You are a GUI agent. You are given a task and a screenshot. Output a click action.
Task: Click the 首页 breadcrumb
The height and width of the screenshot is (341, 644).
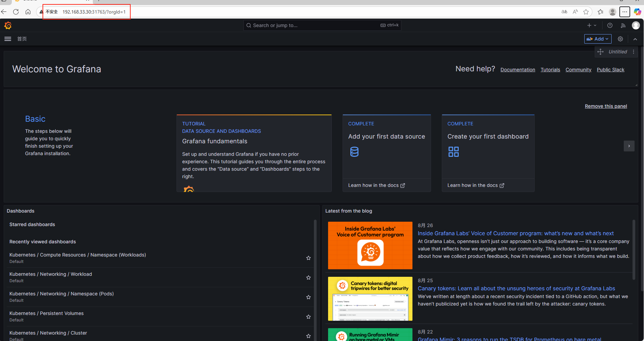point(22,39)
